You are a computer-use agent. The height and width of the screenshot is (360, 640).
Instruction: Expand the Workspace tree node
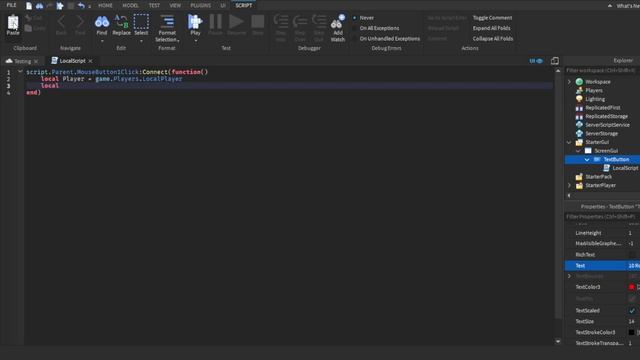click(x=569, y=82)
